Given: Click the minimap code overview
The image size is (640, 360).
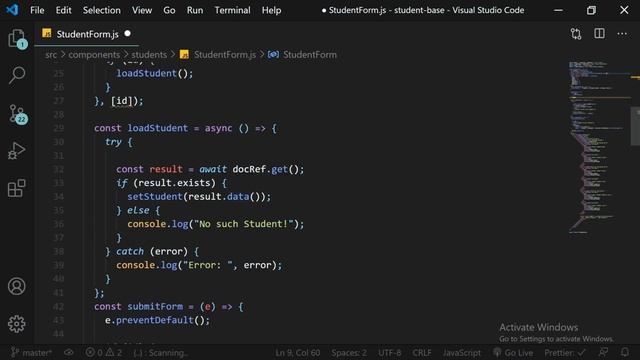Looking at the screenshot, I should pyautogui.click(x=599, y=147).
